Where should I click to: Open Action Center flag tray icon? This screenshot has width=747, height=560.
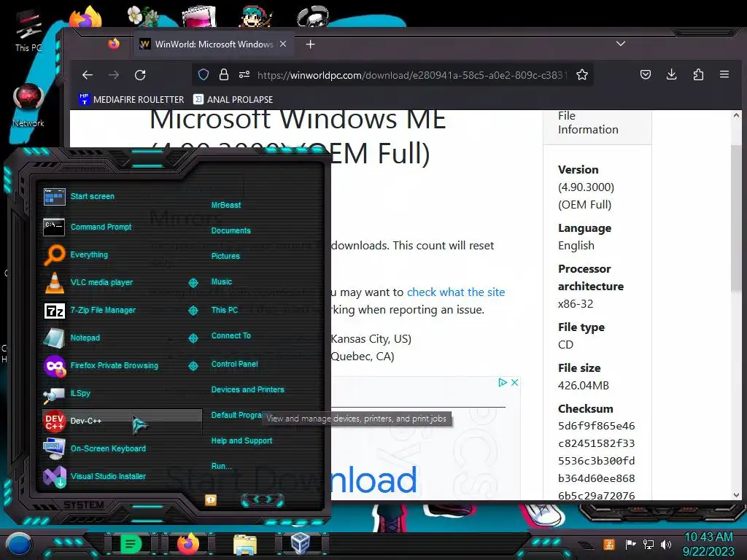click(x=630, y=544)
